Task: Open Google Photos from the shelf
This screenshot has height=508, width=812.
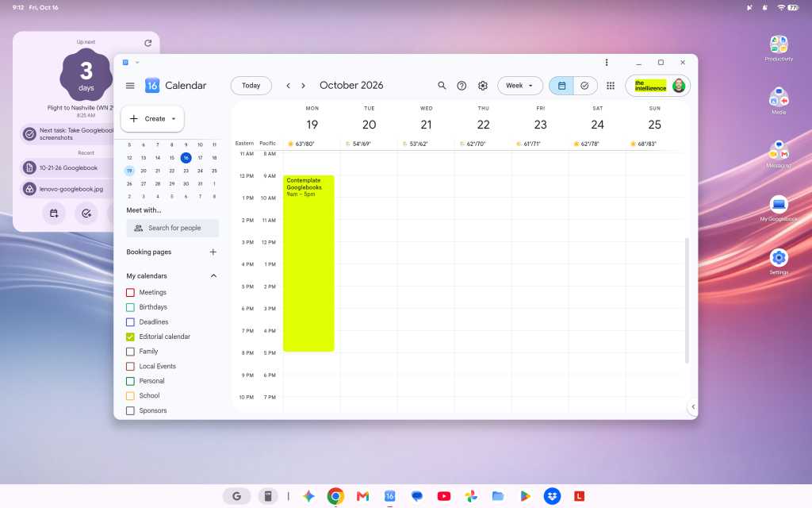Action: [x=471, y=496]
